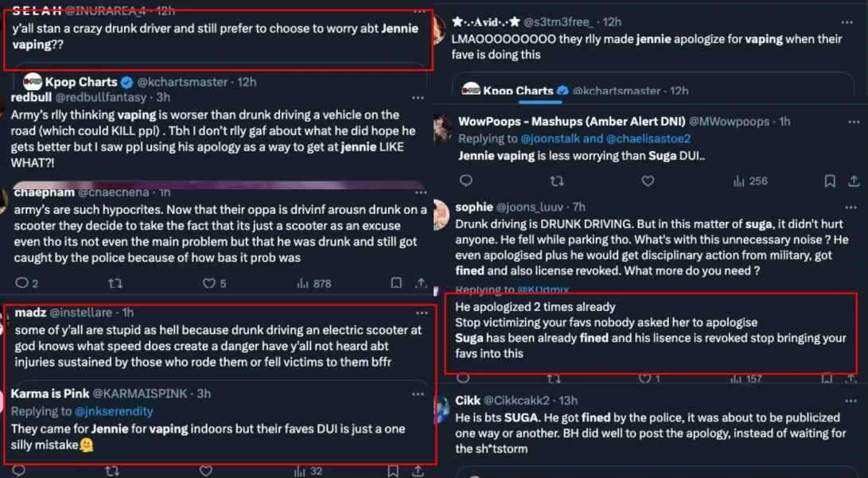Screen dimensions: 868x478
Task: Retweet chaepham's tweet about army hypocrites
Action: [x=115, y=283]
